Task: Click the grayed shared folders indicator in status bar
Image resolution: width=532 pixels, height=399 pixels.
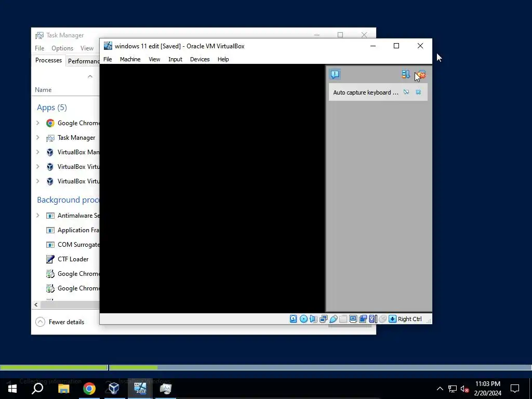Action: click(x=343, y=319)
